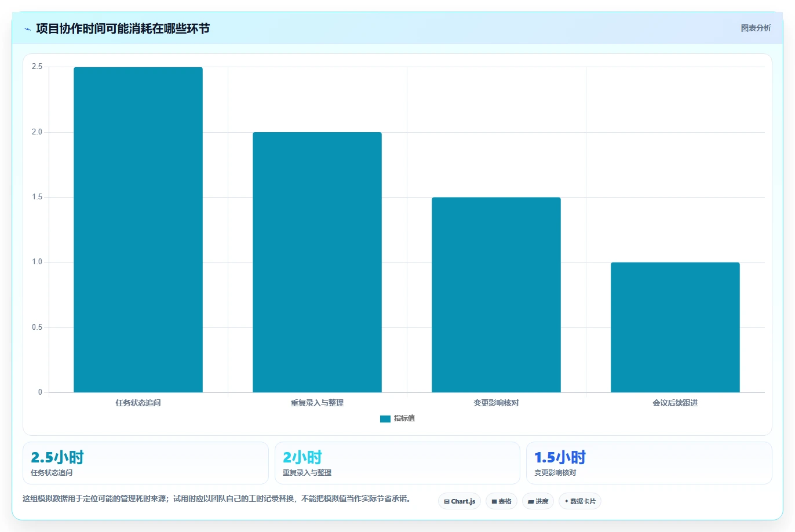Click the Chart.js tag chip

(460, 501)
